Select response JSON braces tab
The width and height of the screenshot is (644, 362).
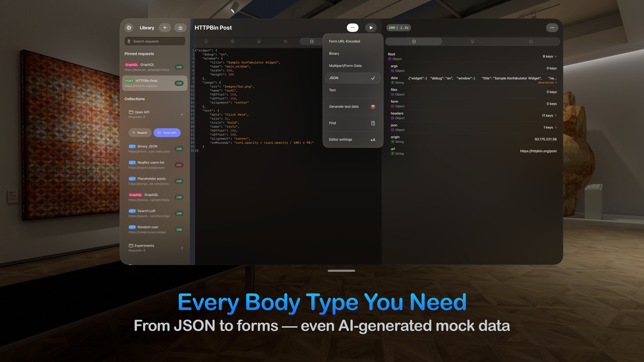point(414,41)
